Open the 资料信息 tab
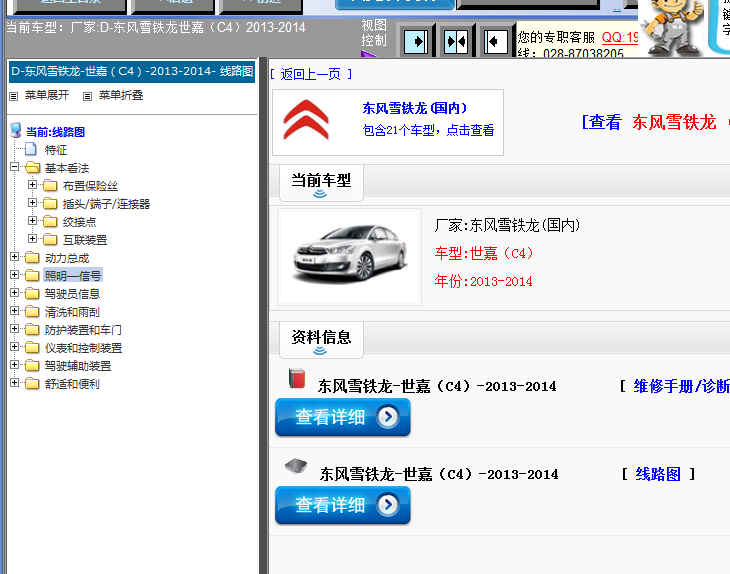This screenshot has height=574, width=730. point(321,340)
